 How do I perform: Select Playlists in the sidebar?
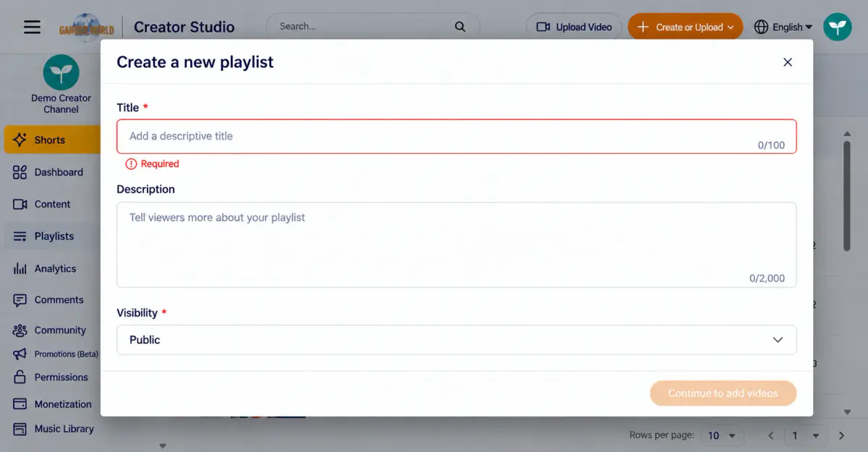pos(52,236)
